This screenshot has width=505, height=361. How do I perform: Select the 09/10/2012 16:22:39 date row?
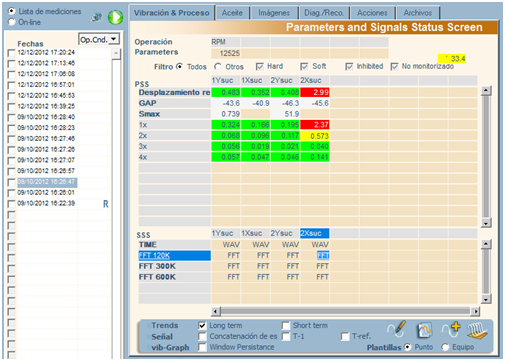pyautogui.click(x=46, y=203)
